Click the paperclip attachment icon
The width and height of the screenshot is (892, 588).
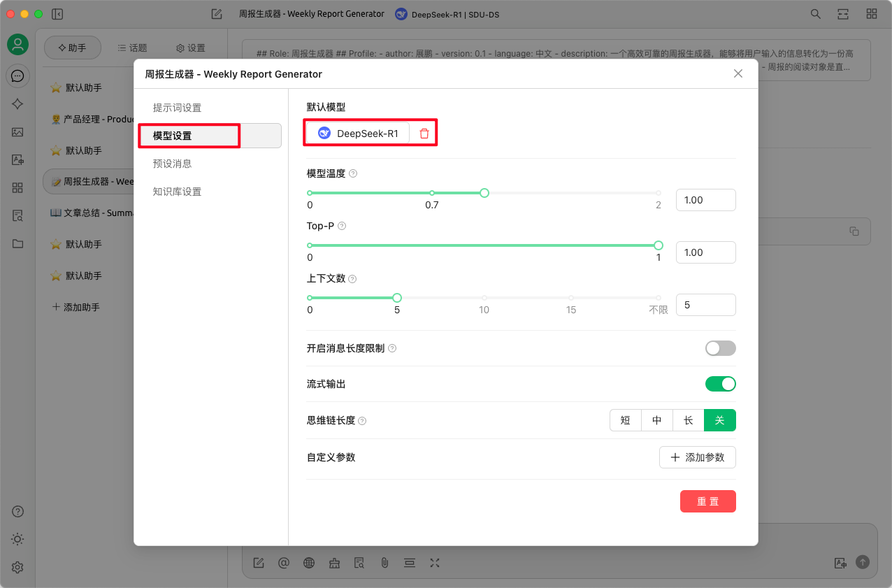pos(384,562)
